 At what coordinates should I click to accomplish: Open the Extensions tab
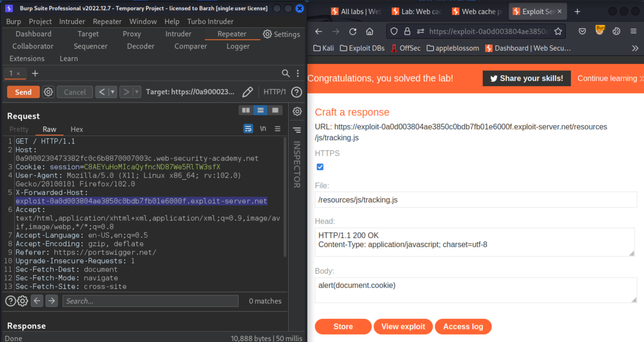[x=27, y=58]
